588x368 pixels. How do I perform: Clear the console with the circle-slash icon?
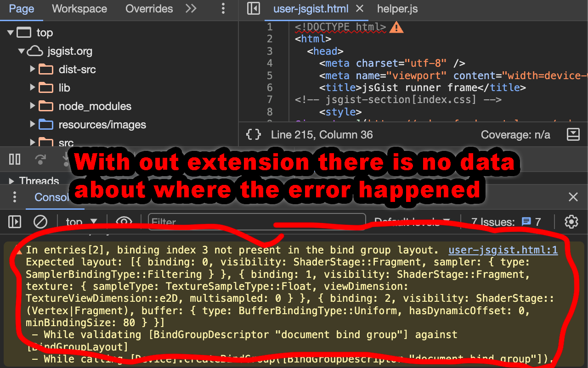coord(40,221)
